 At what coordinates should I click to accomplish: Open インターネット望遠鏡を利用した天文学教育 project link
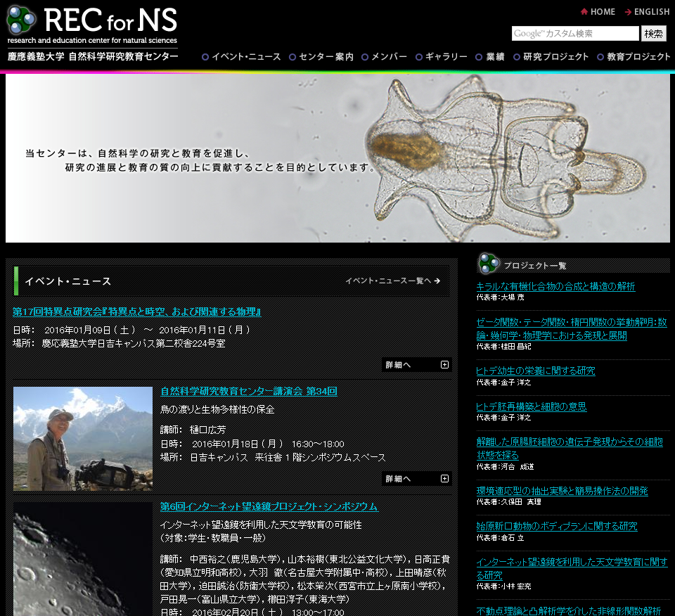[572, 569]
